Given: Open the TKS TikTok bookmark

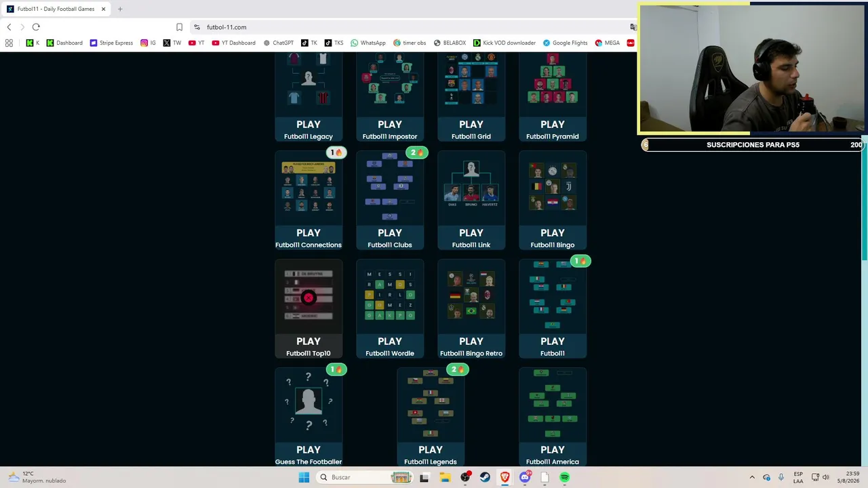Looking at the screenshot, I should click(334, 43).
